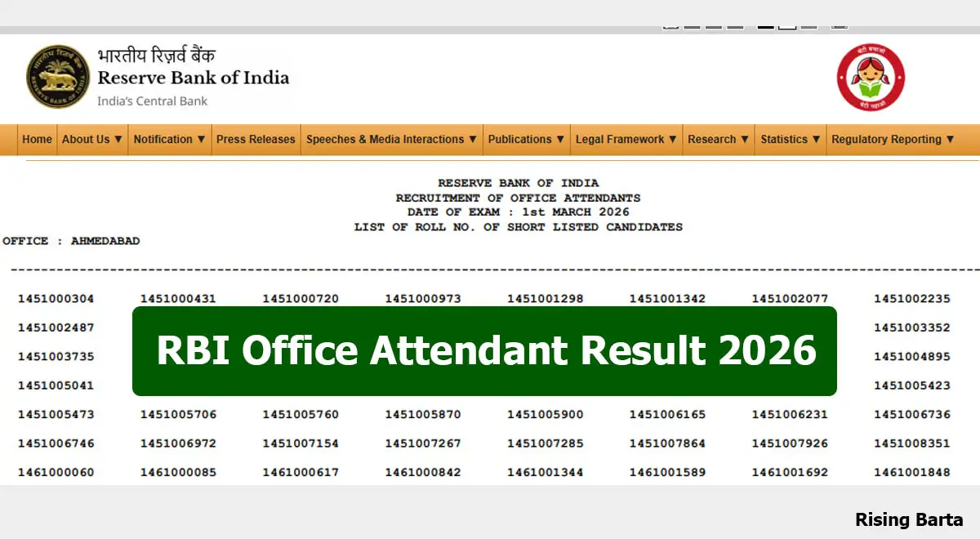The height and width of the screenshot is (539, 980).
Task: Select roll number 1451006972
Action: click(x=178, y=443)
